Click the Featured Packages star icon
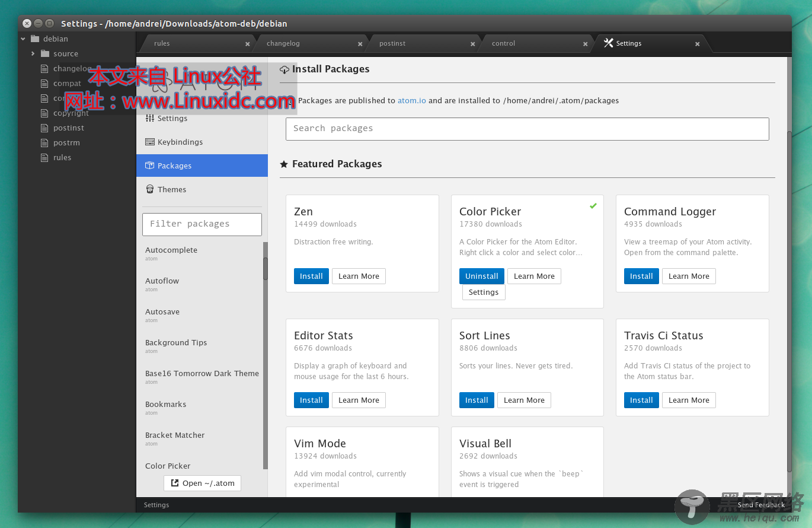The image size is (812, 528). (284, 164)
